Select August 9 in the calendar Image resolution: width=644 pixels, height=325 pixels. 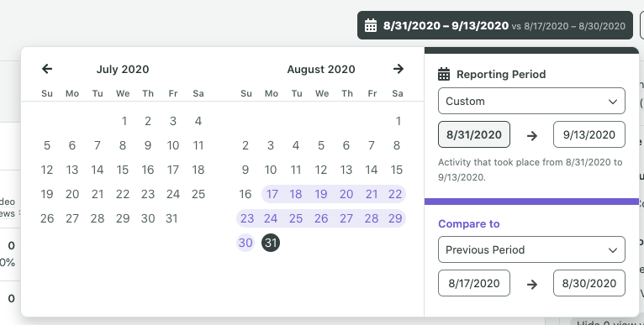pos(245,170)
